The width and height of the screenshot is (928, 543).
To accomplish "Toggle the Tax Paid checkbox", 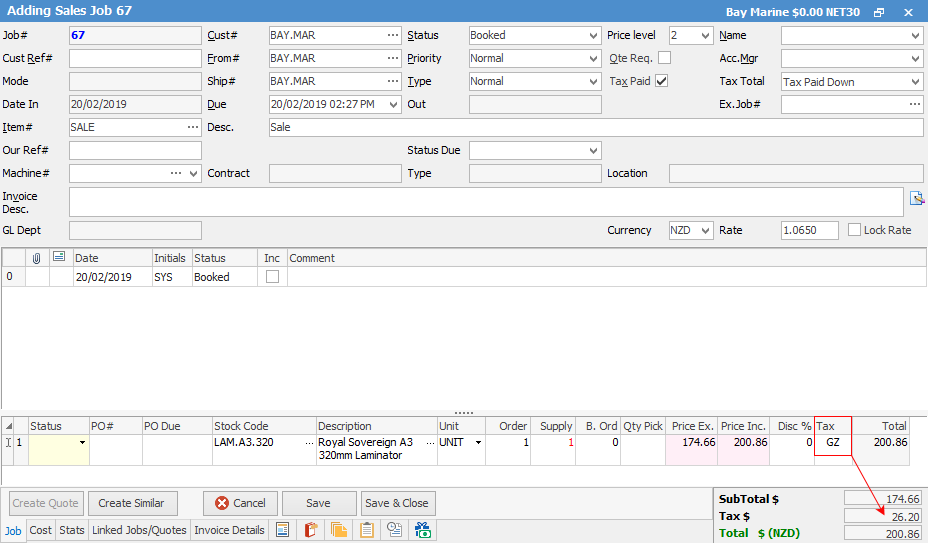I will tap(661, 81).
